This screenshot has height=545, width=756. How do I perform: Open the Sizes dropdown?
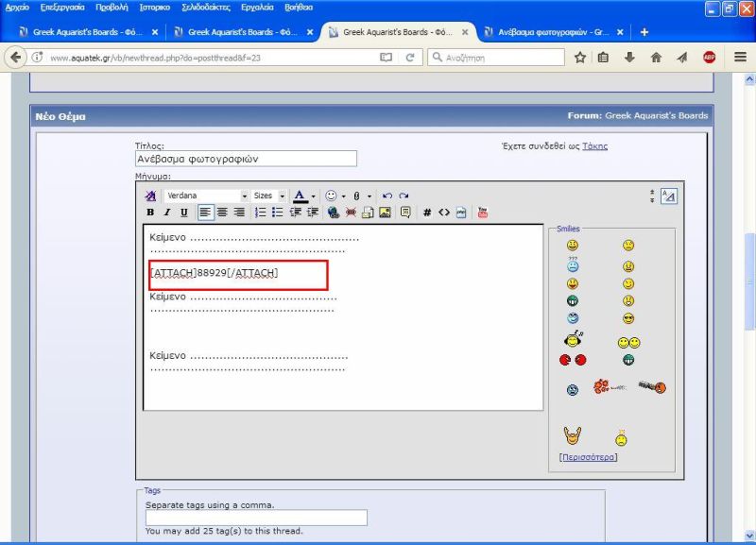click(x=282, y=196)
